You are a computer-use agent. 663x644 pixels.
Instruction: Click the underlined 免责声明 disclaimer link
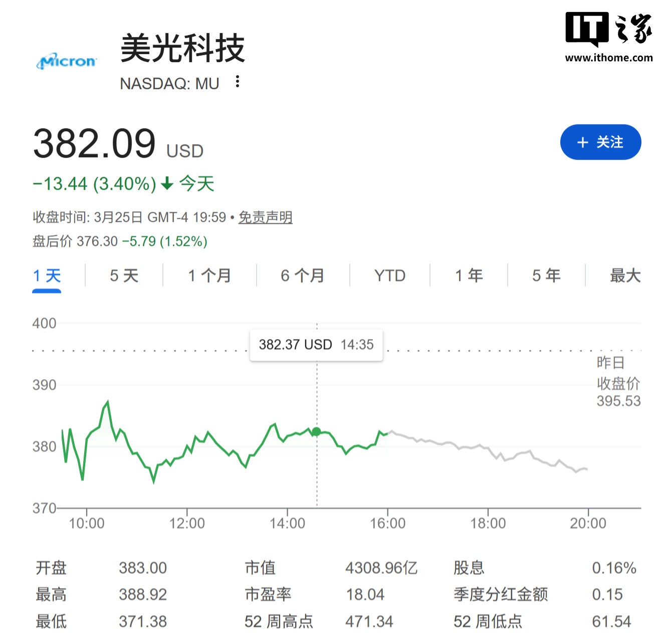pos(266,218)
